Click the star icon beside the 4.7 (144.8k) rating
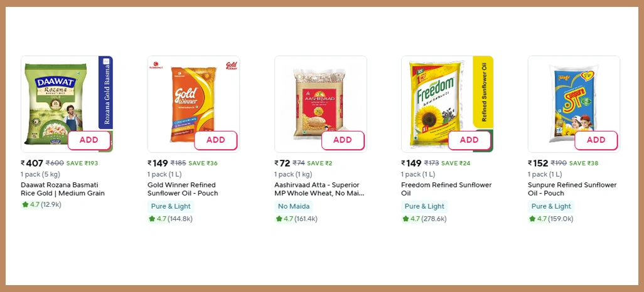This screenshot has height=292, width=644. 152,219
